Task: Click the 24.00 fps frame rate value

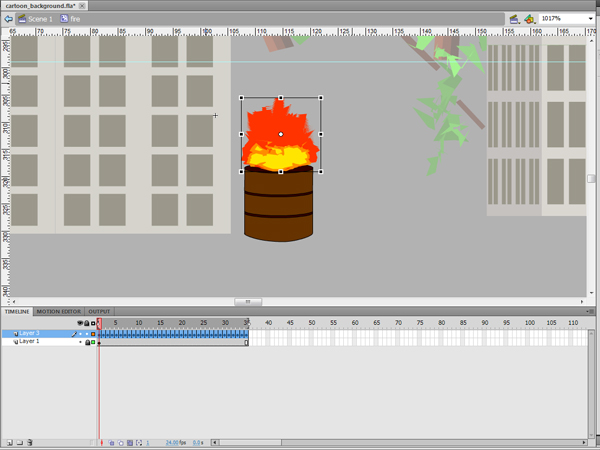Action: 176,443
